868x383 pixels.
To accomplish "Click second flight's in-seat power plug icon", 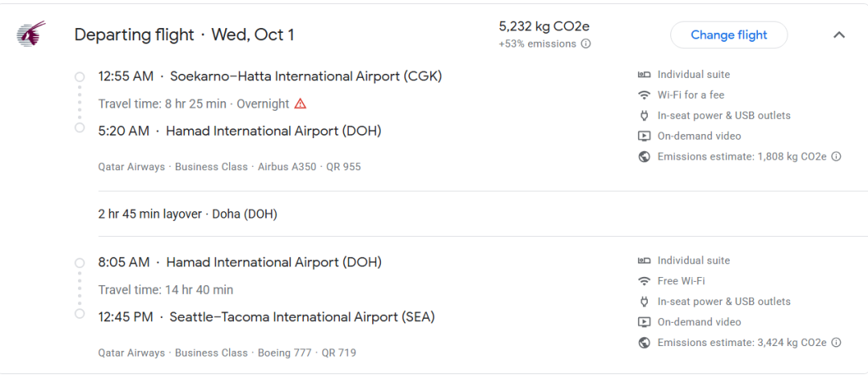I will [x=644, y=302].
